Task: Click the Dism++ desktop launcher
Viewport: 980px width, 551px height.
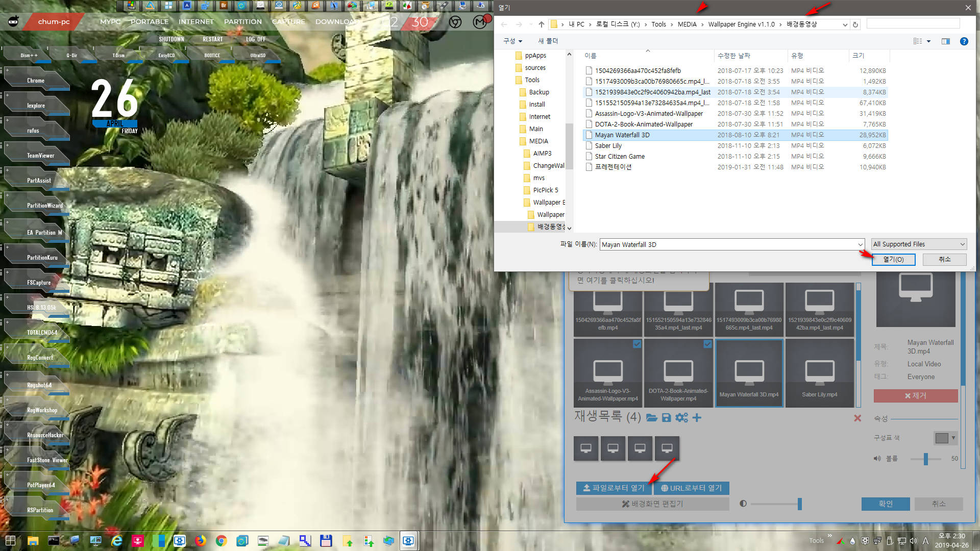Action: pyautogui.click(x=29, y=55)
